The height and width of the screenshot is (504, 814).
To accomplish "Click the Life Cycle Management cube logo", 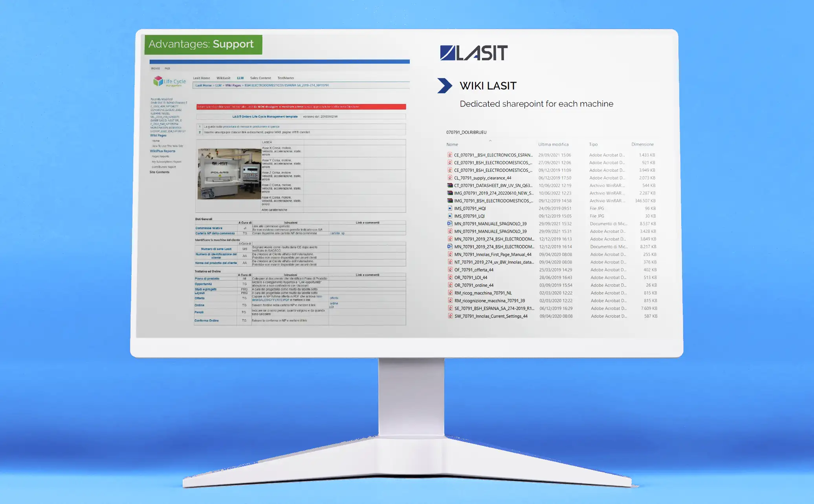I will tap(158, 81).
